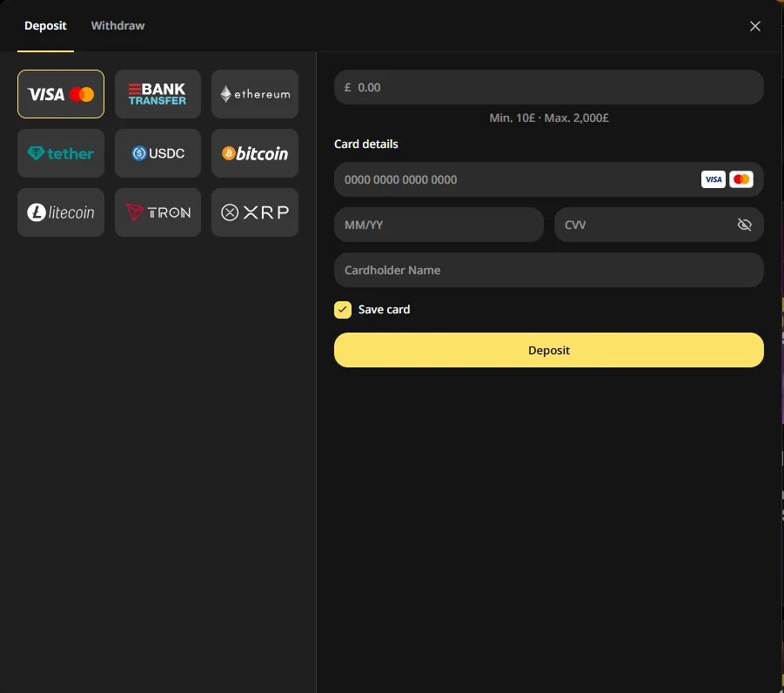Pick the TRON payment tile
The image size is (784, 693).
pos(157,212)
